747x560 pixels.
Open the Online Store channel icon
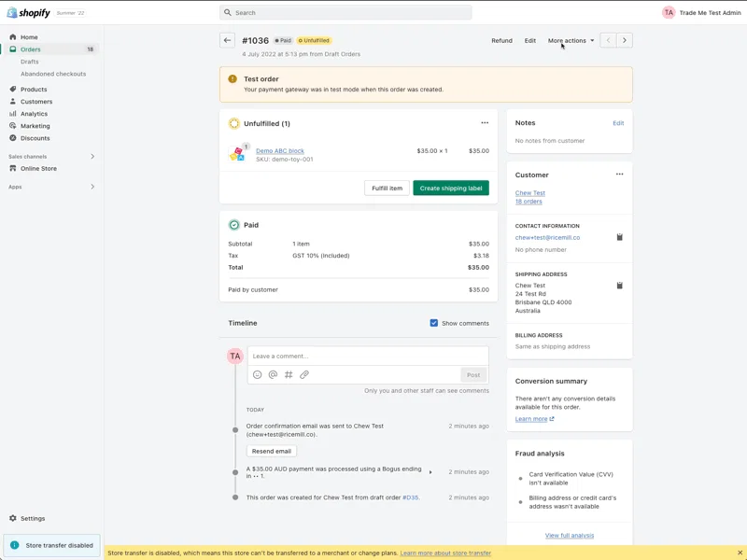[x=13, y=169]
